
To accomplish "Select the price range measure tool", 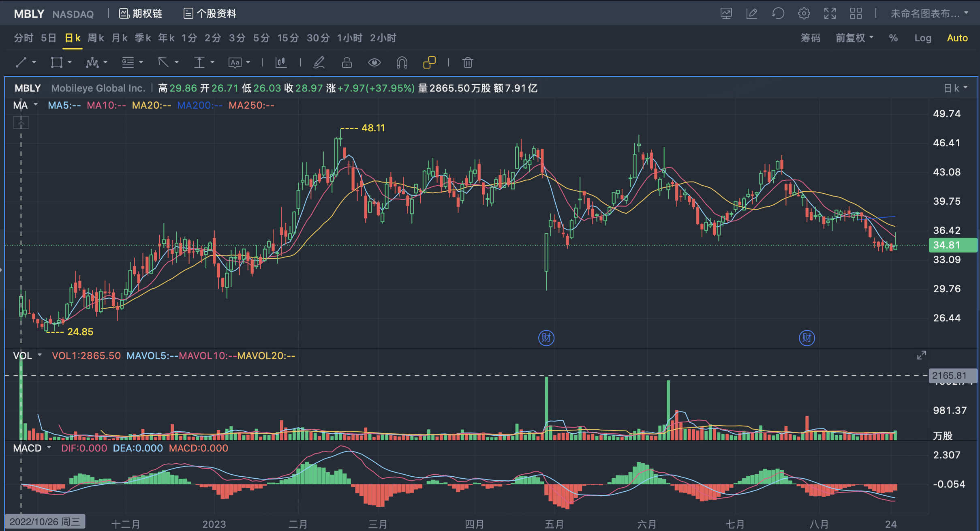I will pyautogui.click(x=199, y=62).
